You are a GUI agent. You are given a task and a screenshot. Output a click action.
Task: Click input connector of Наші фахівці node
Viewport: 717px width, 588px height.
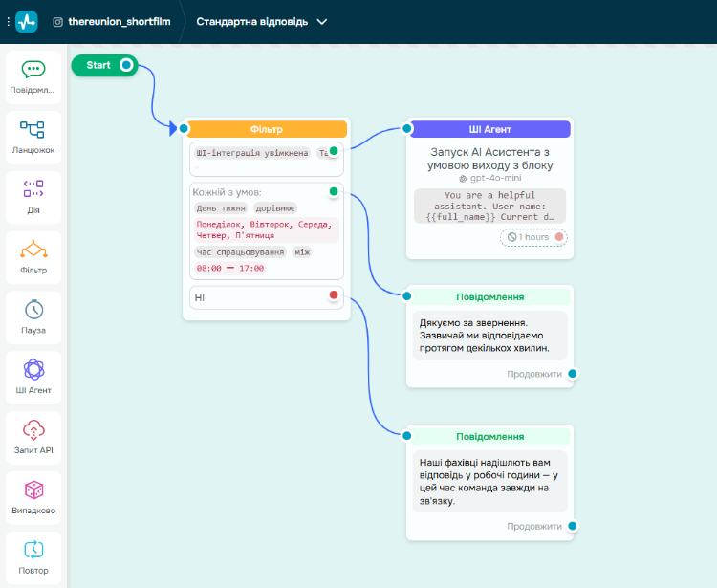coord(407,436)
